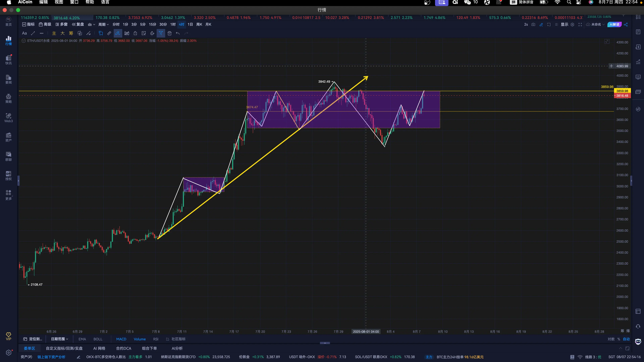Toggle the 主 main force indicator
Screen dimensions: 644x362
54,33
